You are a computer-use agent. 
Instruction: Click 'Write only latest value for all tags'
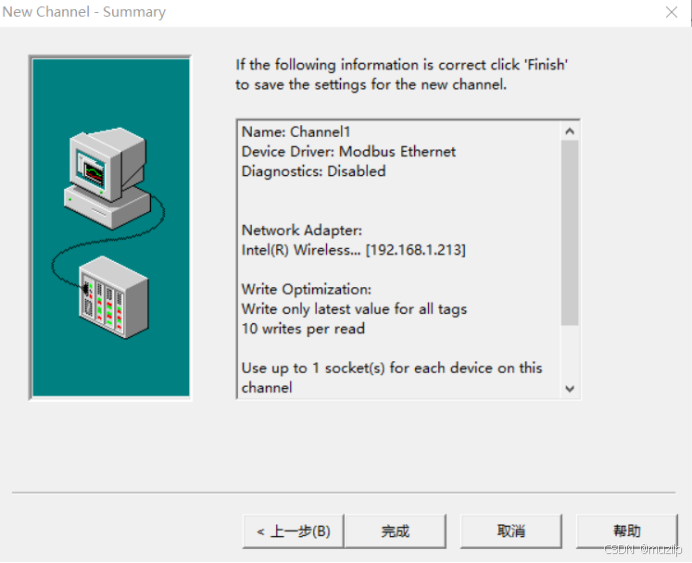tap(354, 309)
